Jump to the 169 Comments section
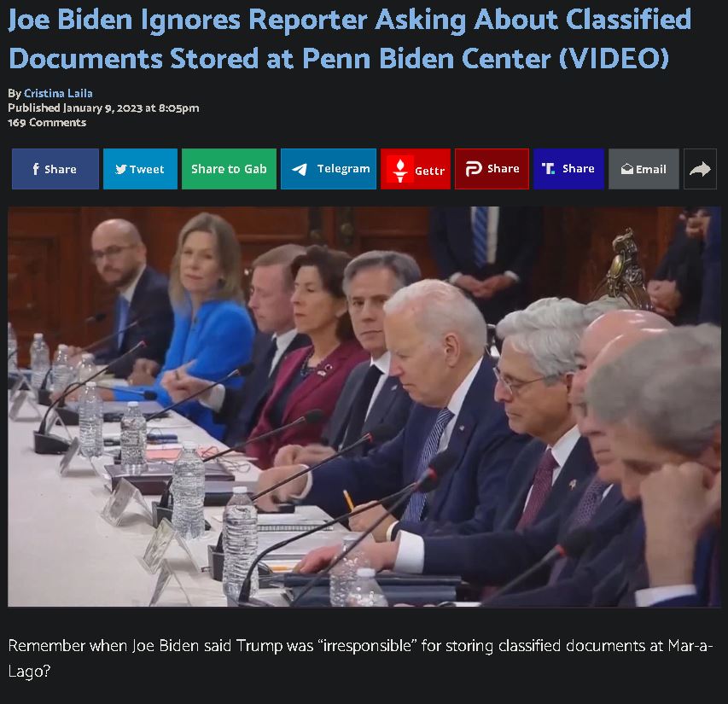This screenshot has height=704, width=728. 47,123
